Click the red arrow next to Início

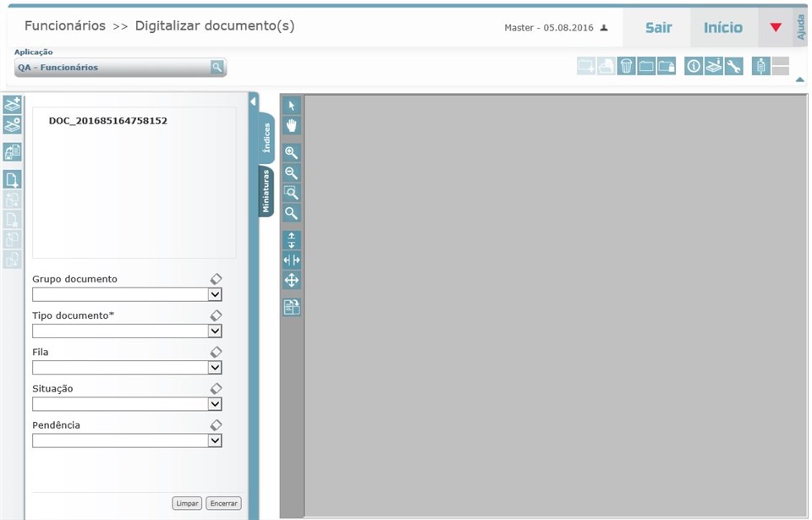(776, 26)
